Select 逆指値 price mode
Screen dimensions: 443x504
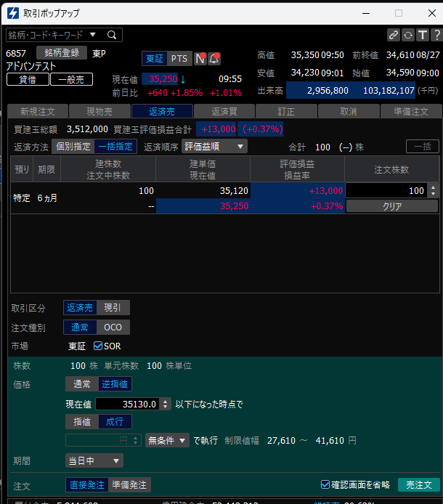click(115, 384)
